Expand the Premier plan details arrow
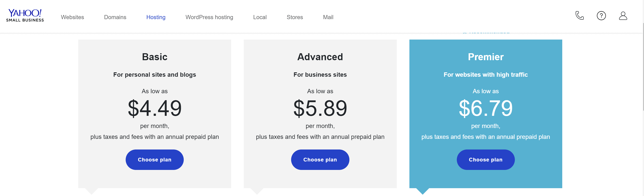Viewport: 644px width, 196px height. (x=422, y=191)
